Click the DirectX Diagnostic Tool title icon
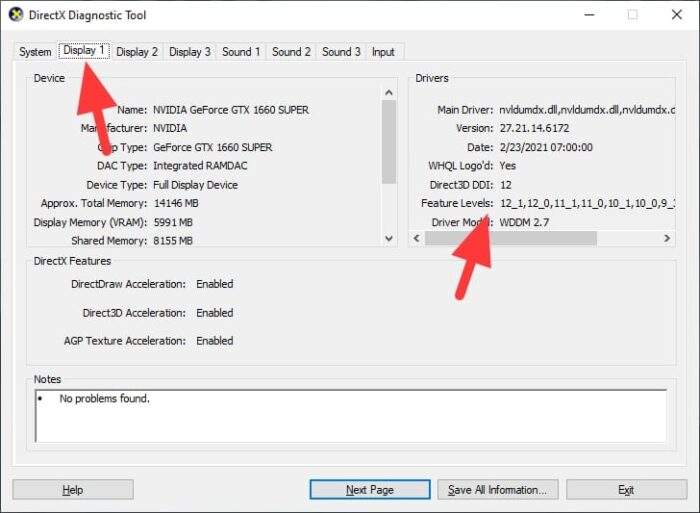 [16, 15]
